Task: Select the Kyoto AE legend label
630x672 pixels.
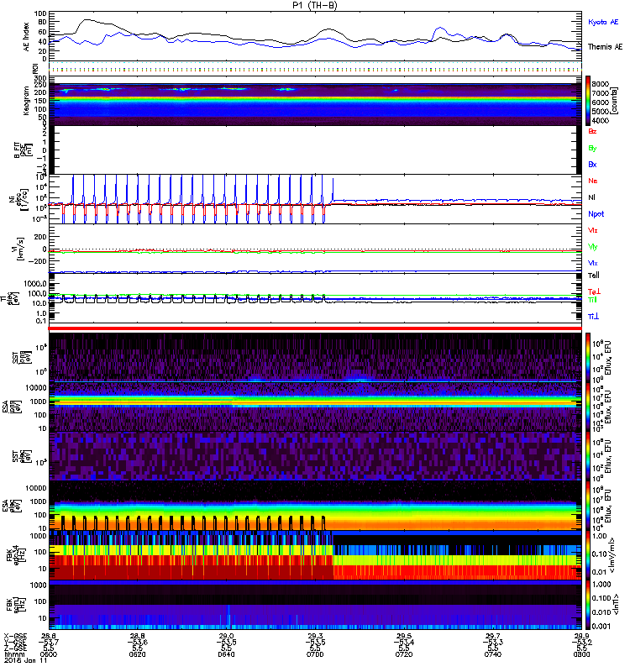Action: (603, 22)
